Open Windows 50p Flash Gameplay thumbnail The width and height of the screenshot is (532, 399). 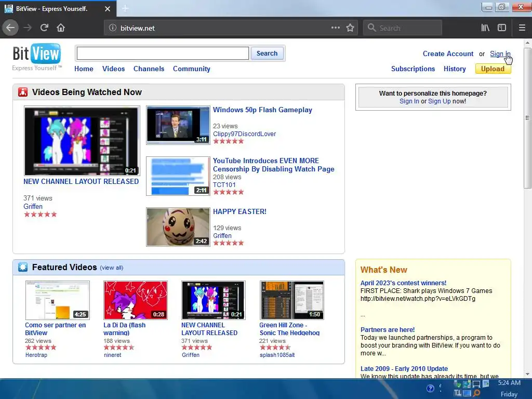tap(178, 125)
